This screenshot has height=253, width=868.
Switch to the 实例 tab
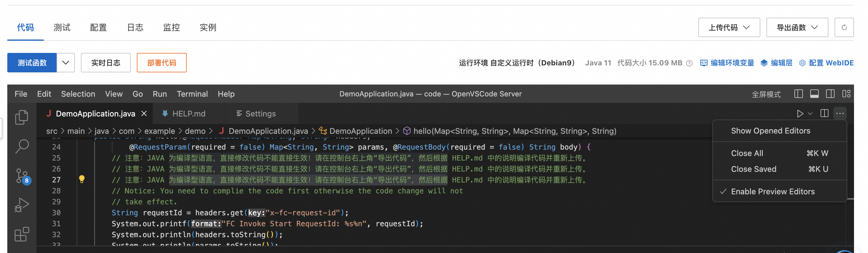(x=208, y=27)
